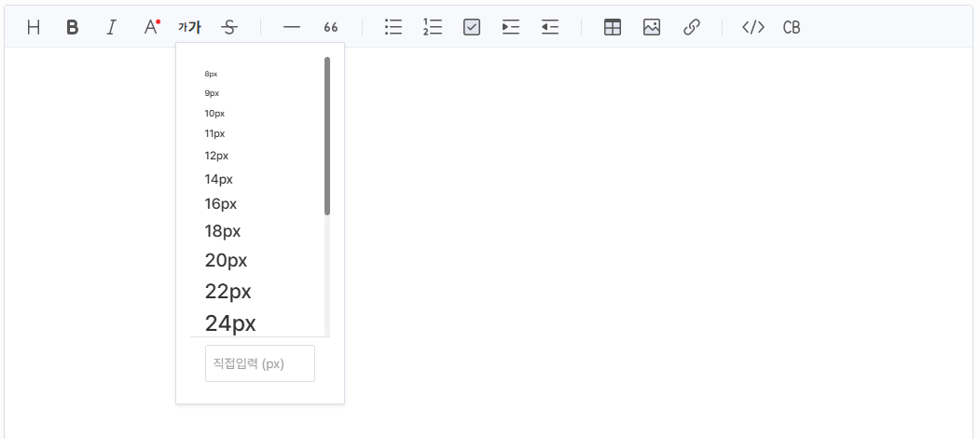980x439 pixels.
Task: Open the insert table menu
Action: (x=613, y=27)
